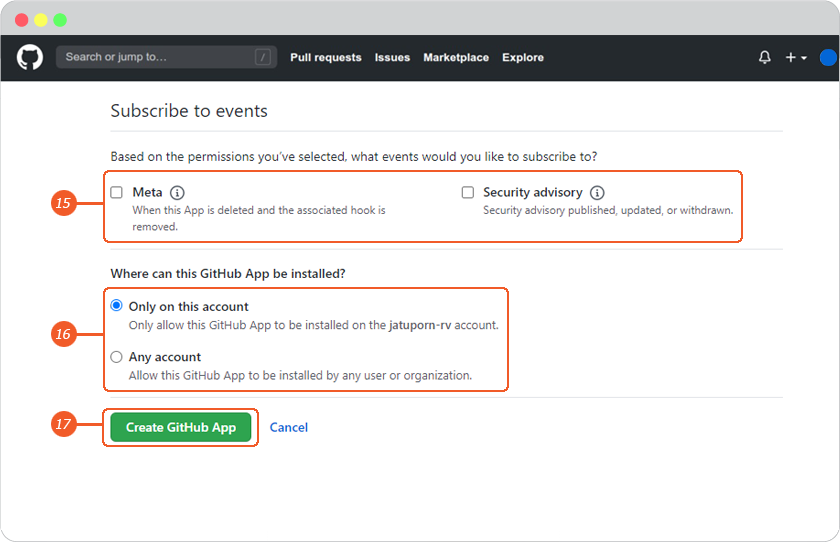Open the Issues page
840x542 pixels.
coord(392,57)
